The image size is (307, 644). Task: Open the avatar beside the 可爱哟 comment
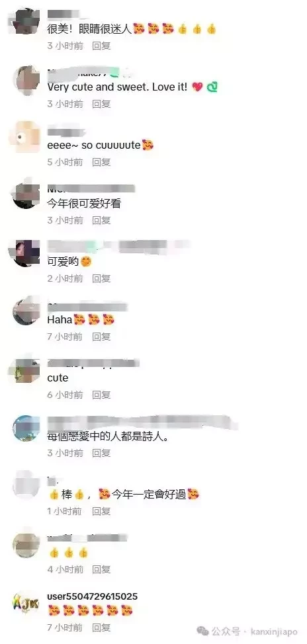26,254
